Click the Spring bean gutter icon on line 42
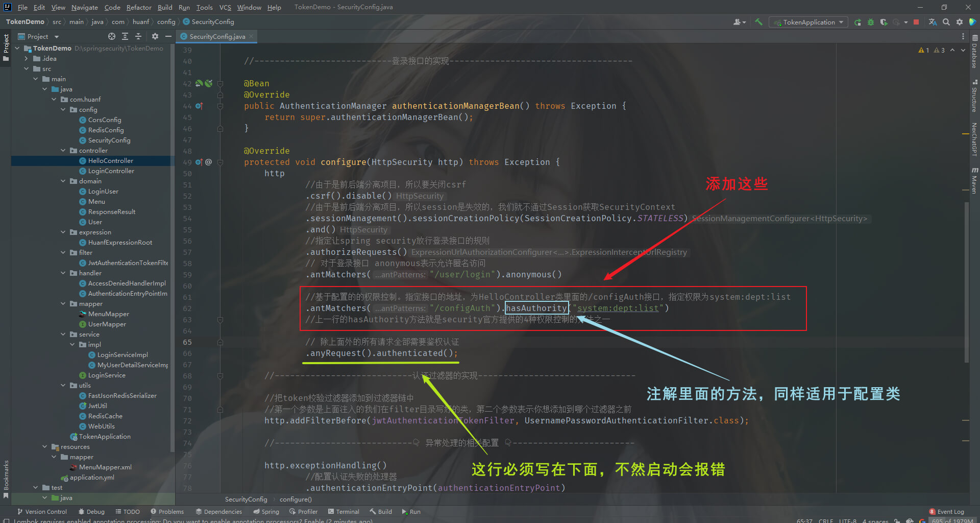The height and width of the screenshot is (523, 980). [199, 83]
